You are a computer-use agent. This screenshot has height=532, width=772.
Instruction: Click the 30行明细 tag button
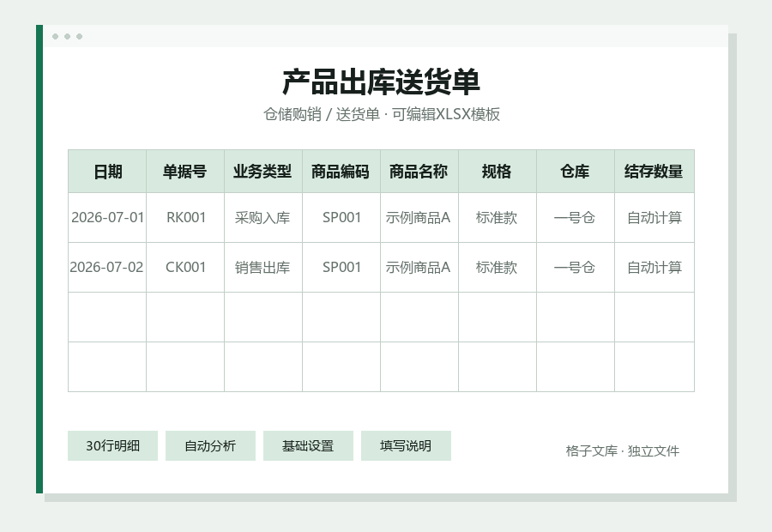[112, 446]
